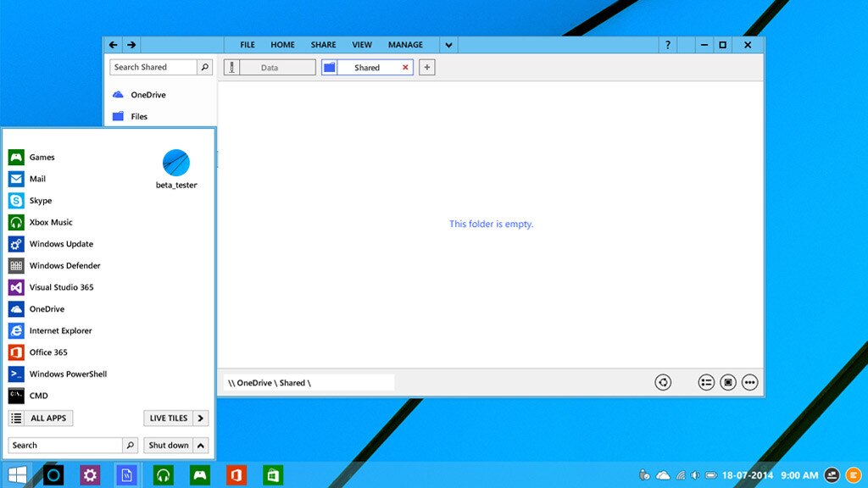Viewport: 868px width, 488px height.
Task: Open file explorer icon on taskbar
Action: [126, 474]
